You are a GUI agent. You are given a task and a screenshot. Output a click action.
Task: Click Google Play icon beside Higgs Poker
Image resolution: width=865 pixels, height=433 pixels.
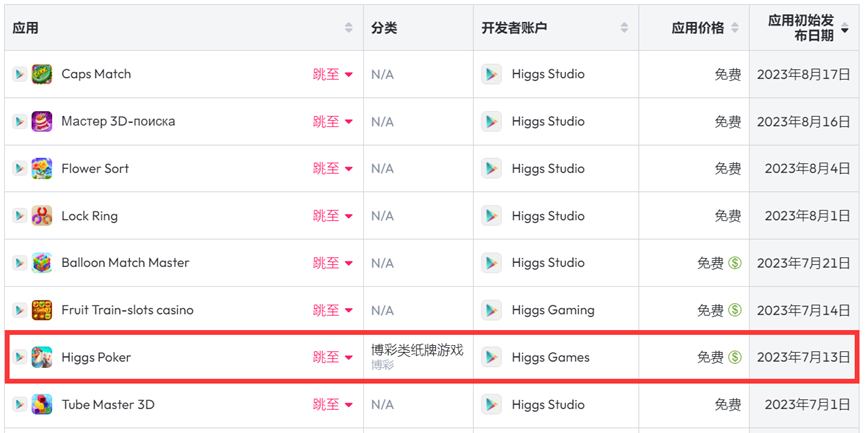(x=20, y=357)
